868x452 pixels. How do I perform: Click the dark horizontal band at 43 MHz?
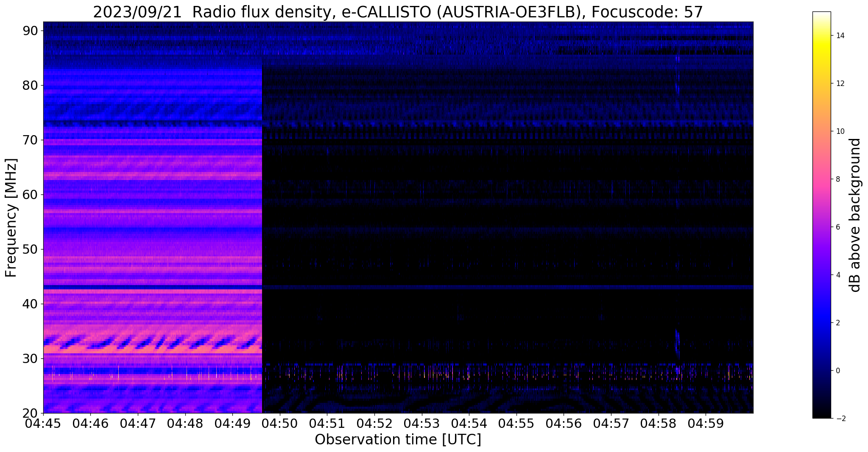(153, 287)
